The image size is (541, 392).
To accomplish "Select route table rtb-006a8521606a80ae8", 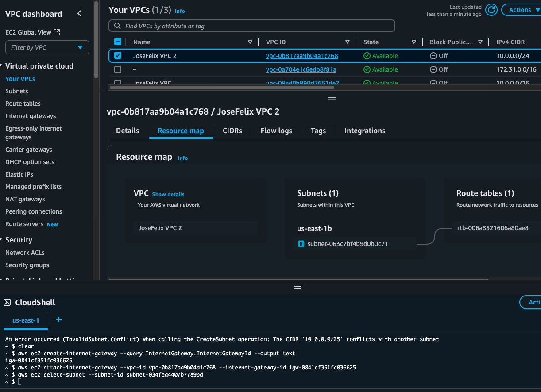I will pyautogui.click(x=493, y=228).
